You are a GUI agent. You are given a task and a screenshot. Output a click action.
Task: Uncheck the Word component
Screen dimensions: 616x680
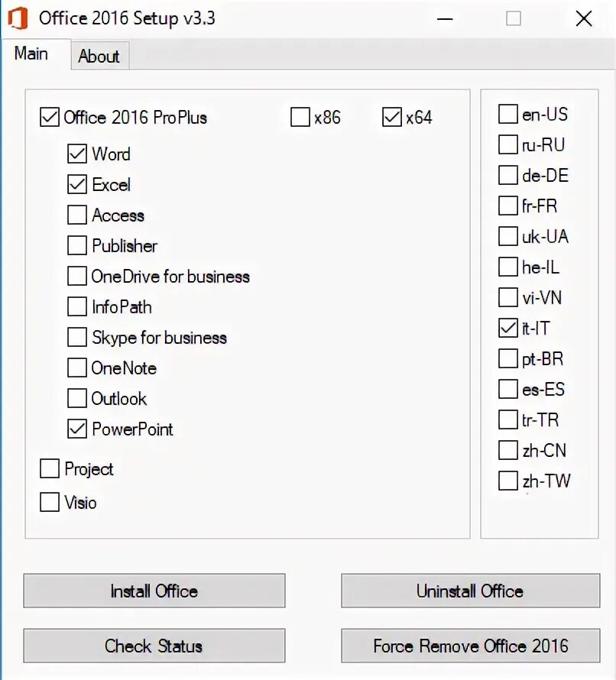coord(77,154)
